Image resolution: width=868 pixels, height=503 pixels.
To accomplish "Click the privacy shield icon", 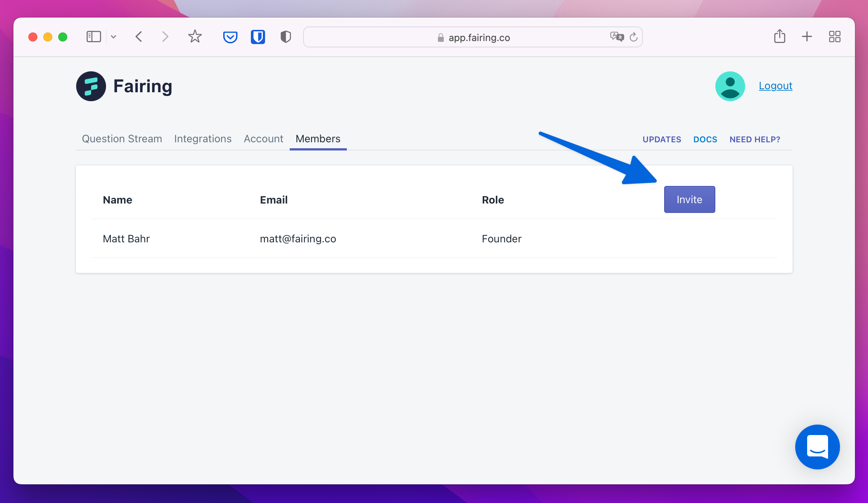I will click(x=286, y=37).
